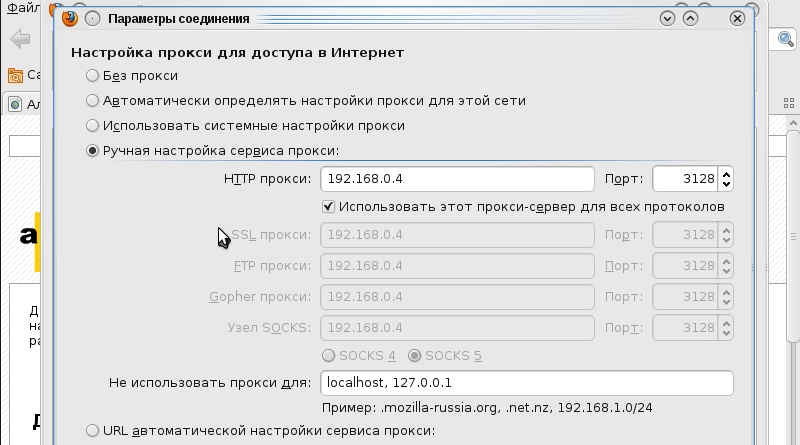
Task: Select the SOCKS 4 radio button
Action: [x=329, y=356]
